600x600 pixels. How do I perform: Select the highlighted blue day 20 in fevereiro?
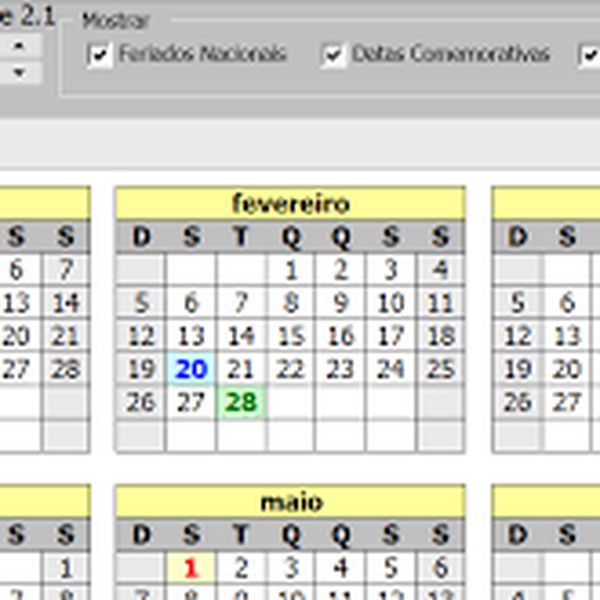(191, 369)
